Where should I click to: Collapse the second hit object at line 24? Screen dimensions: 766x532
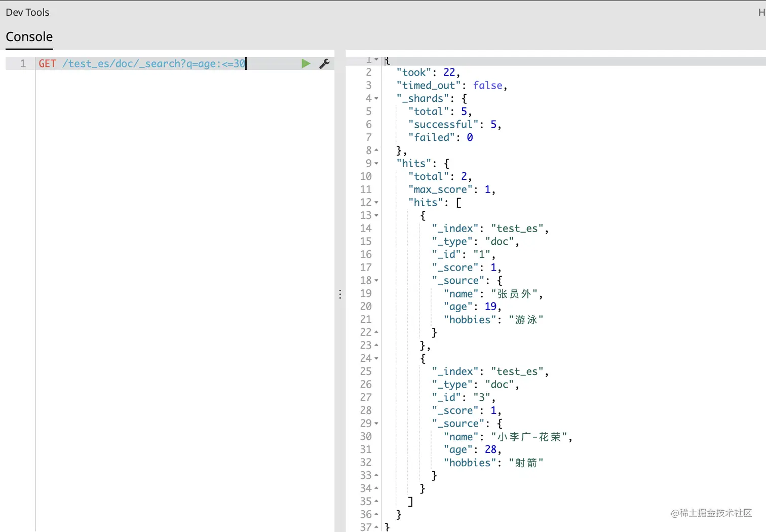coord(376,358)
